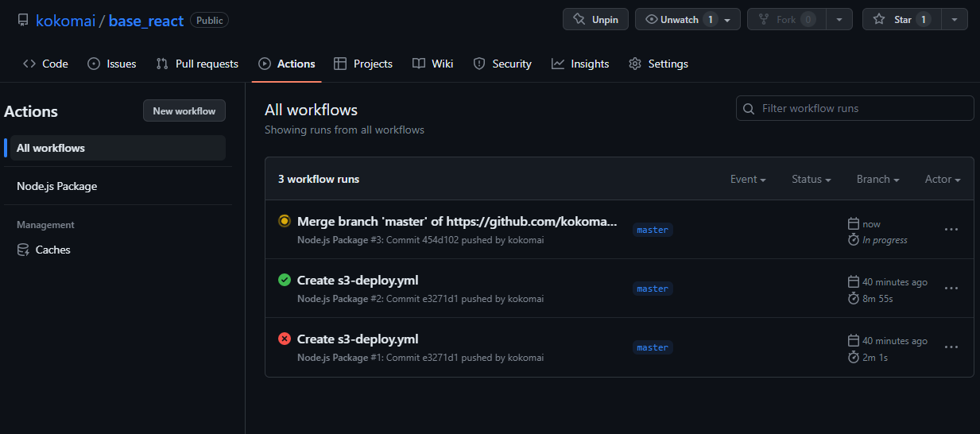This screenshot has width=980, height=434.
Task: Click the master branch label on run #2
Action: [653, 289]
